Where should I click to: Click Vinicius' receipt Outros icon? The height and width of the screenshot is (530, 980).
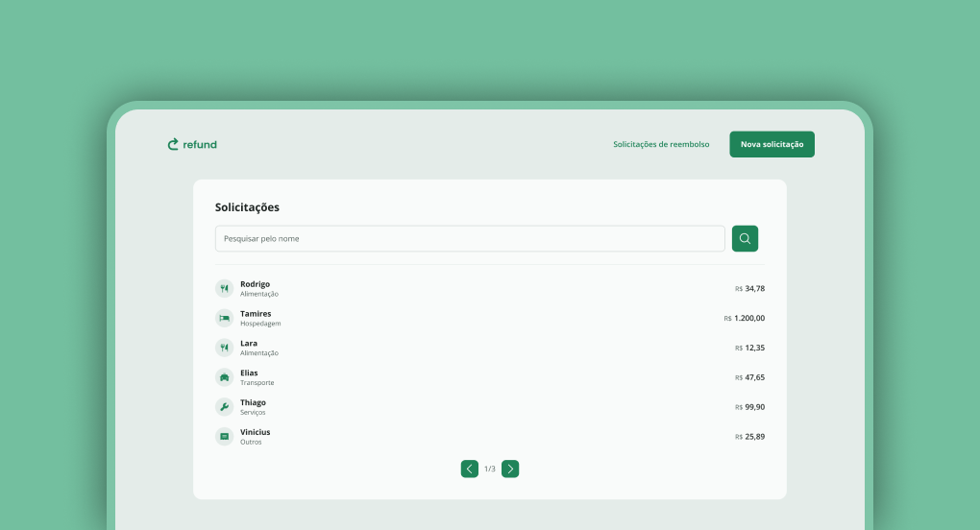click(x=224, y=436)
